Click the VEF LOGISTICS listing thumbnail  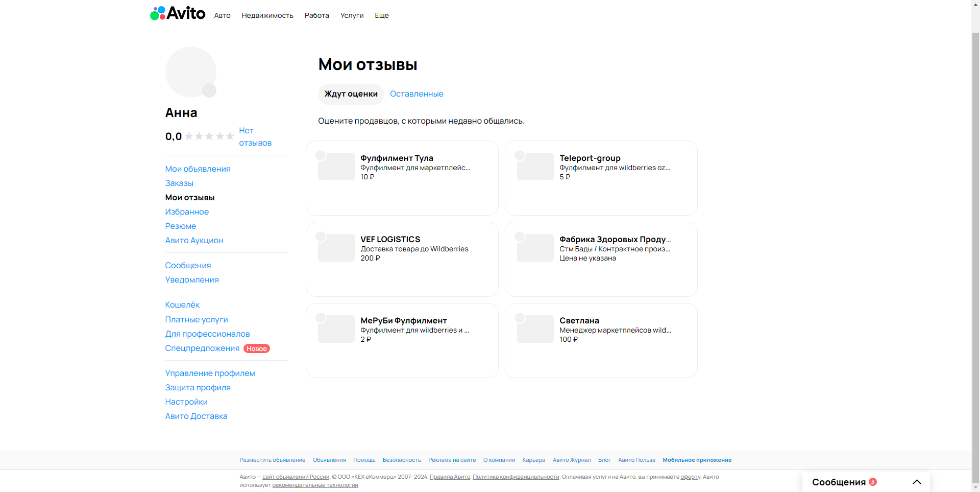tap(336, 248)
